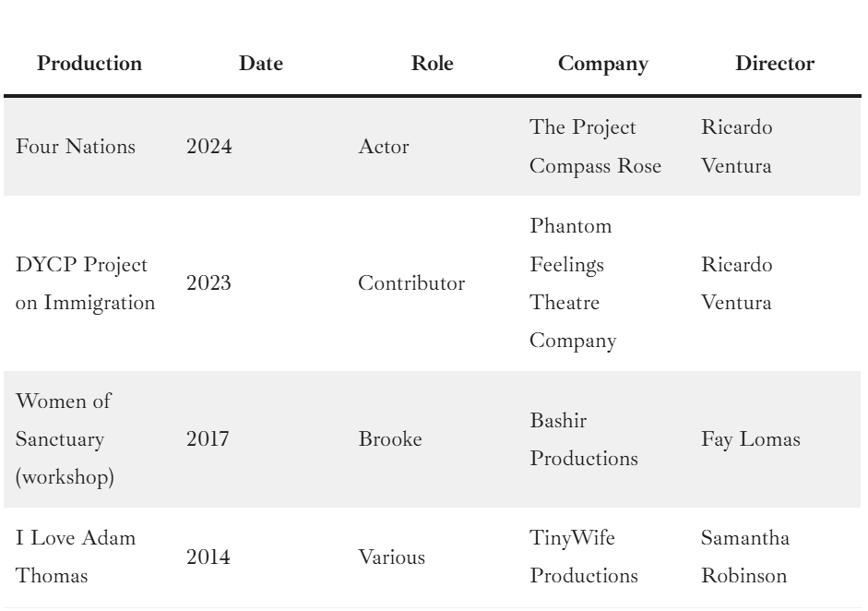Click the Company column header
The width and height of the screenshot is (868, 611).
coord(603,64)
